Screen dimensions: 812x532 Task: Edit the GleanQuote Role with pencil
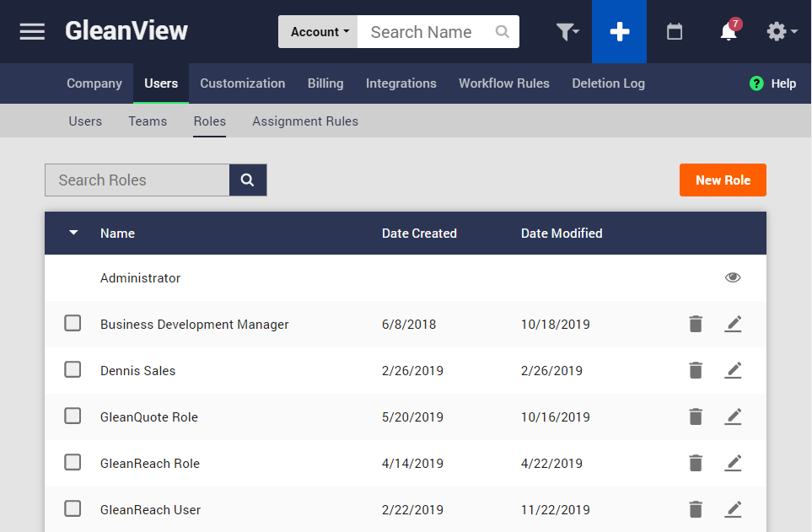(x=734, y=417)
